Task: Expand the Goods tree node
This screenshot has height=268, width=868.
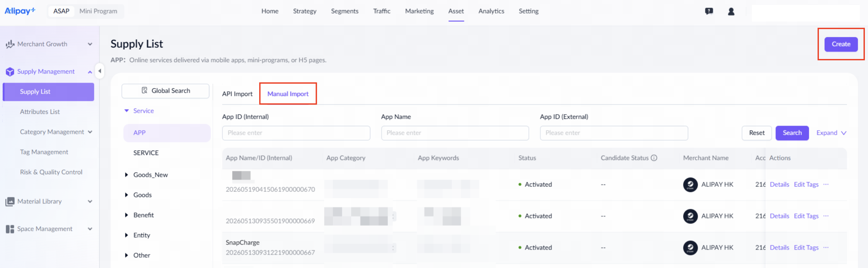Action: pyautogui.click(x=126, y=195)
